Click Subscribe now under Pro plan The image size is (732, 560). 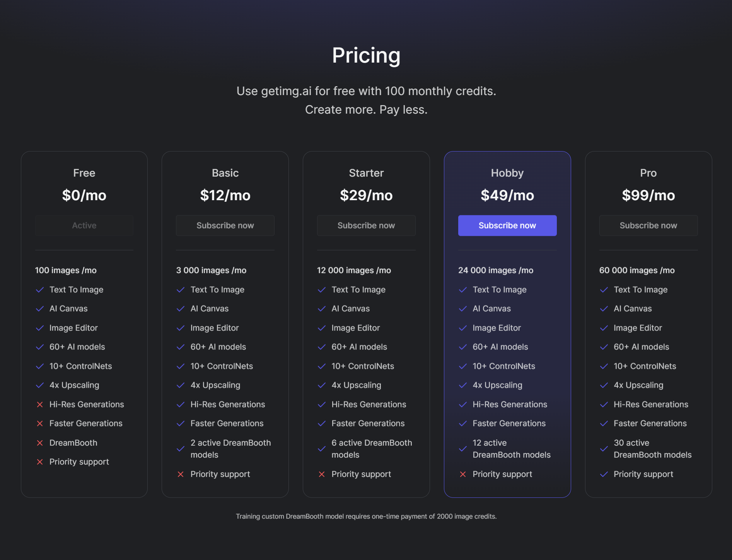[x=648, y=225]
